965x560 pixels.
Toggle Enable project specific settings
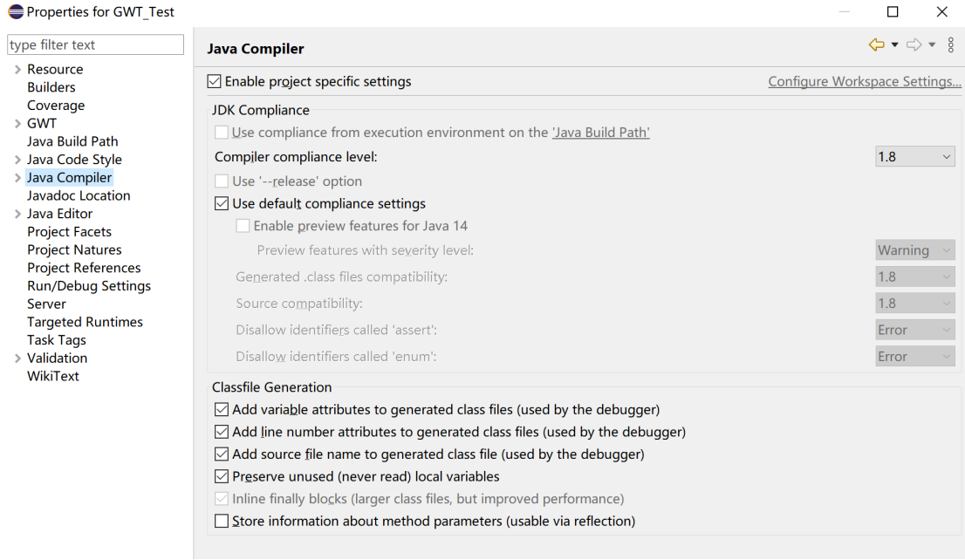coord(215,81)
